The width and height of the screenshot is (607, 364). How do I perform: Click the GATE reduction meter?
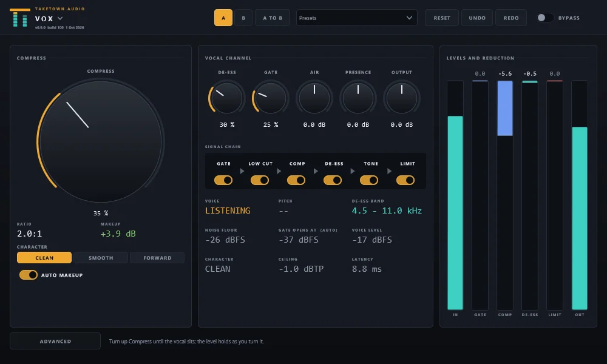coord(480,195)
